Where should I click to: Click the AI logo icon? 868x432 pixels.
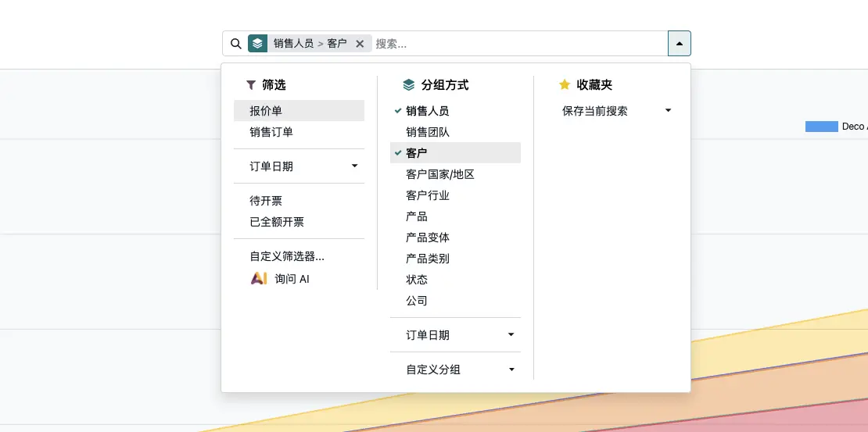click(259, 278)
